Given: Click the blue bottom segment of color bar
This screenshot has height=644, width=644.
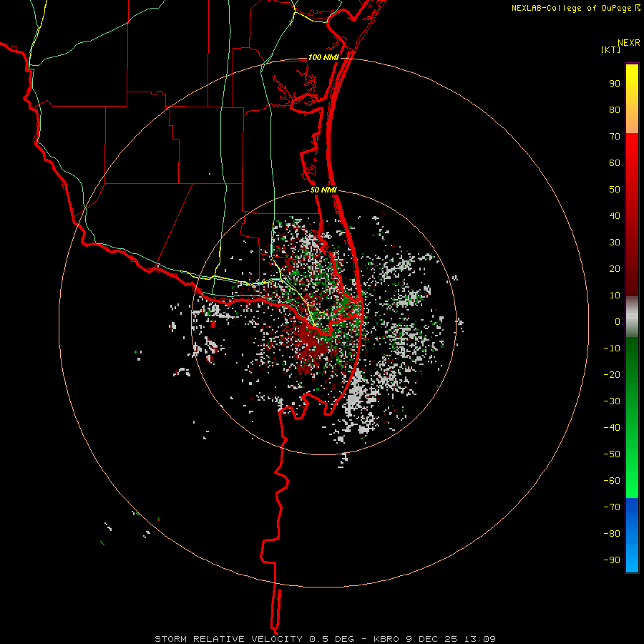Looking at the screenshot, I should click(x=632, y=535).
